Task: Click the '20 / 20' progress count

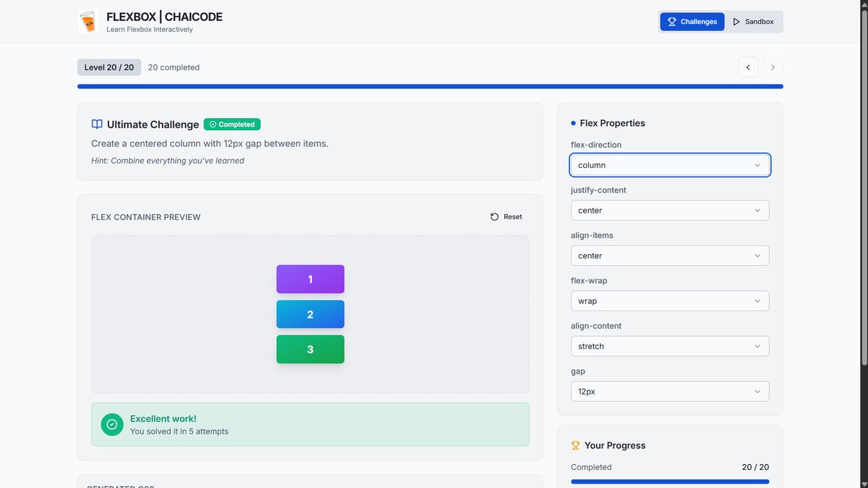Action: pos(755,467)
